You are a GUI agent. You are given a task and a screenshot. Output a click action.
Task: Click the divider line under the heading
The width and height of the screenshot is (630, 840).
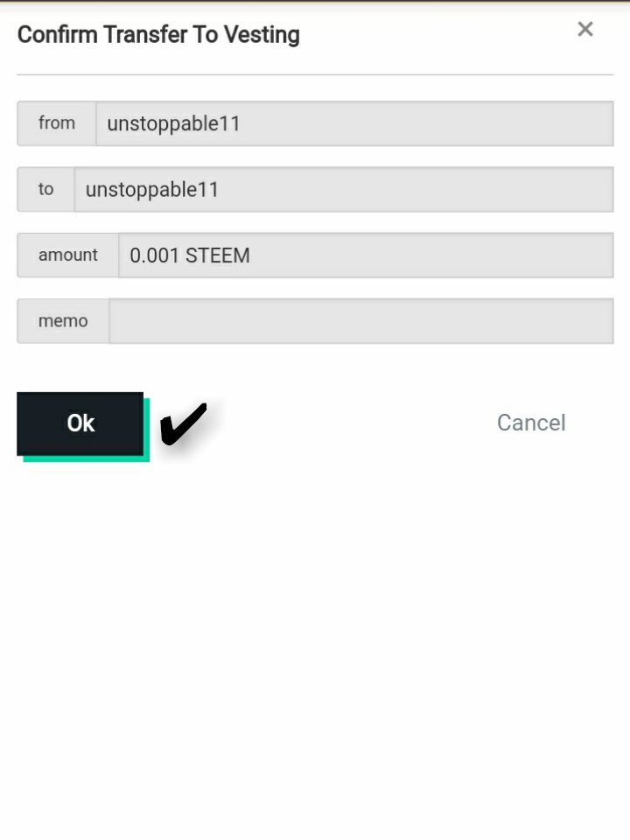[x=315, y=74]
